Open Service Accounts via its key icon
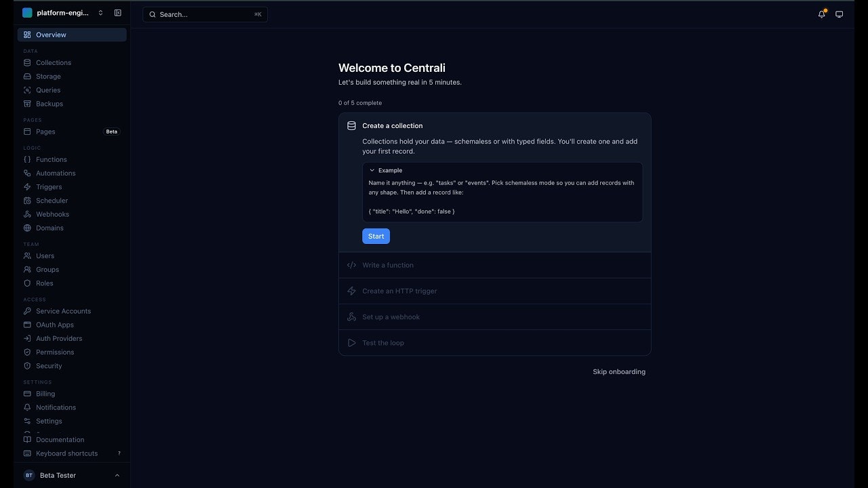 pos(27,311)
